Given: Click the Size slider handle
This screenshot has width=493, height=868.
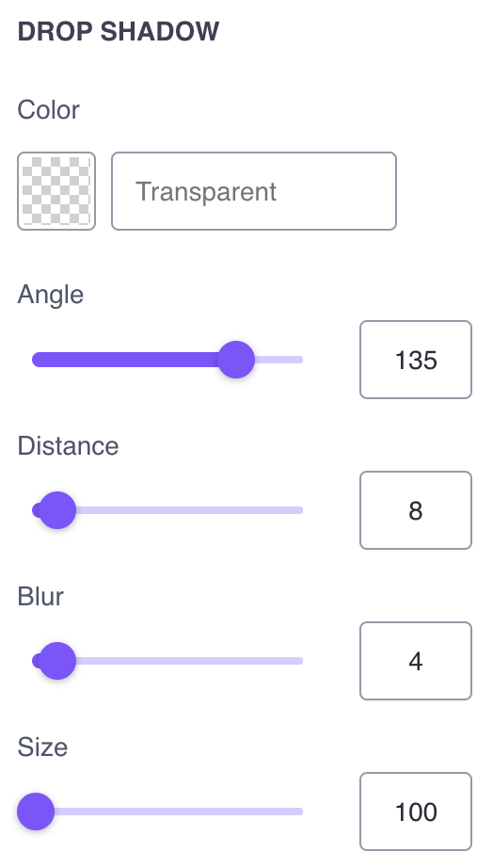Looking at the screenshot, I should (x=36, y=812).
